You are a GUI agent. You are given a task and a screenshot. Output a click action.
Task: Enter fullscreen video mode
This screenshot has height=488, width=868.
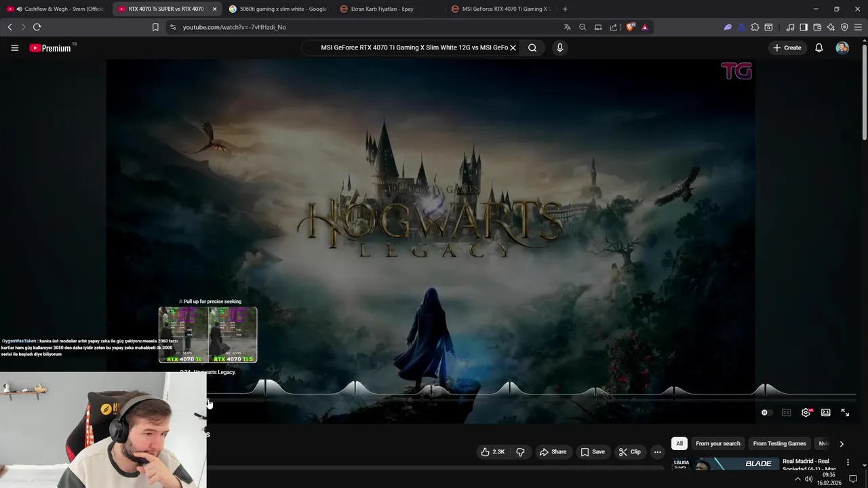[845, 413]
